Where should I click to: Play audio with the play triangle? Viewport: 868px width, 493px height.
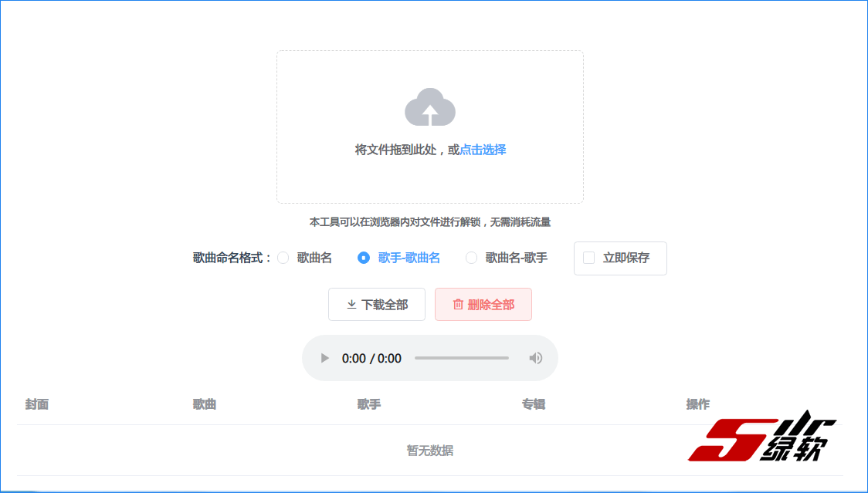point(325,358)
